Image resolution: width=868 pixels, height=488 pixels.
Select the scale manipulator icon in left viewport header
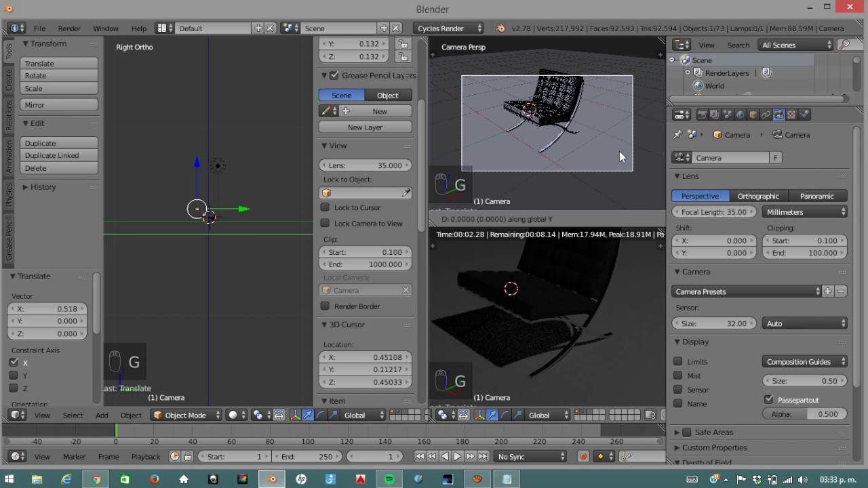[333, 415]
